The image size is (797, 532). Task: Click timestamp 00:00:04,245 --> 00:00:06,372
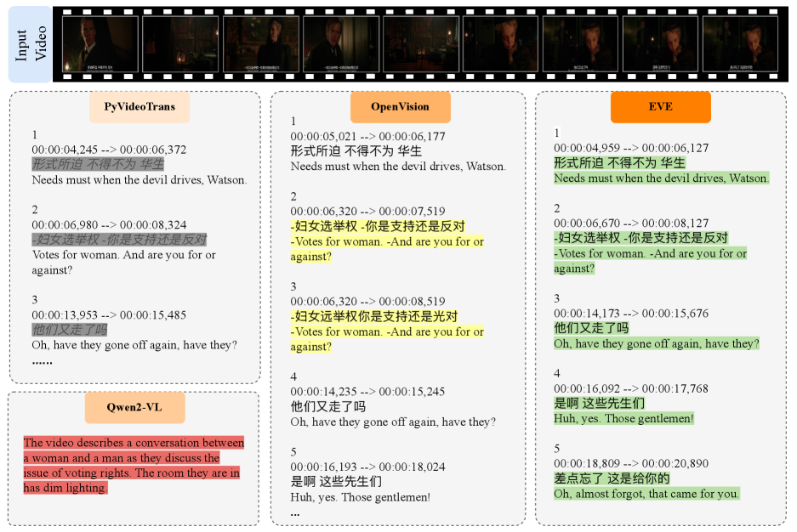(109, 150)
